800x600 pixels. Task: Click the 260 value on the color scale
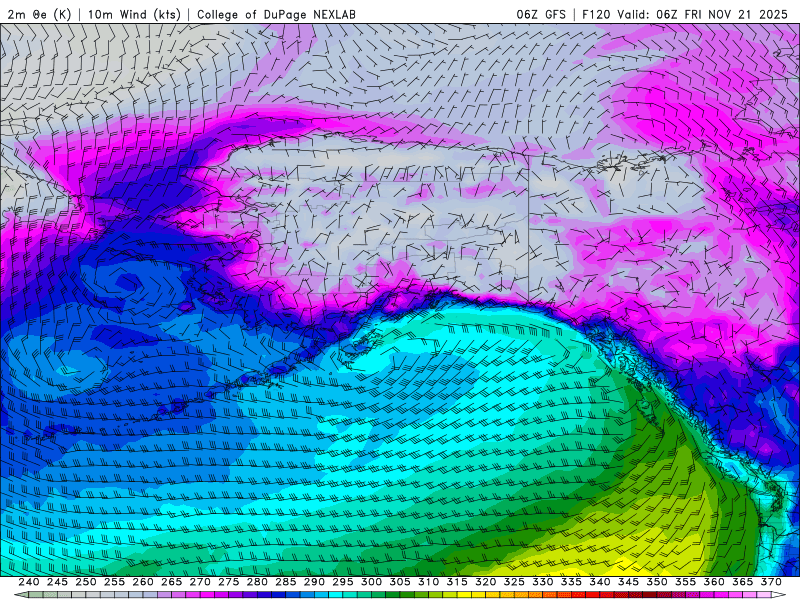143,582
